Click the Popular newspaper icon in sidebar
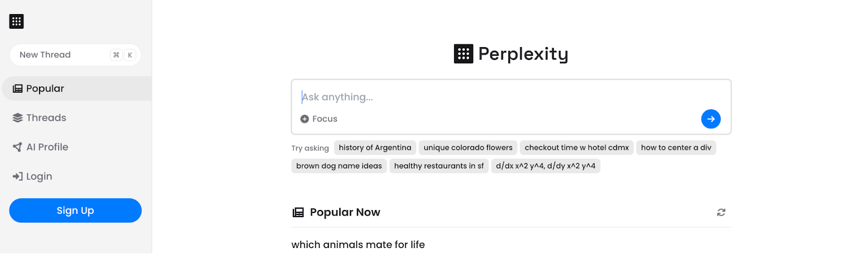Image resolution: width=868 pixels, height=254 pixels. [18, 89]
